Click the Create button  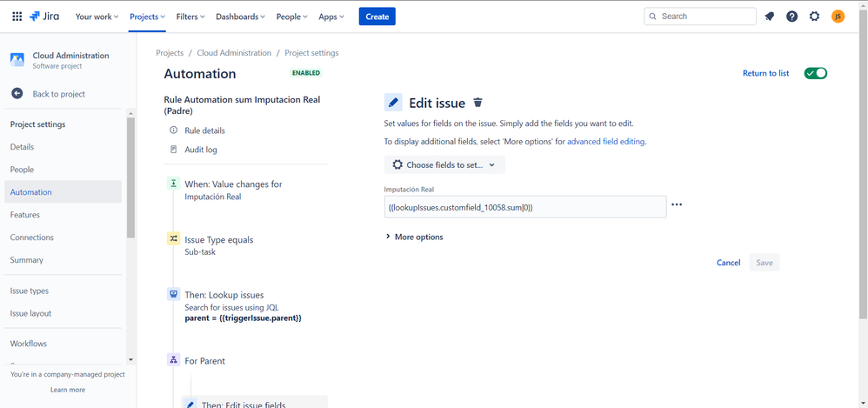coord(377,17)
